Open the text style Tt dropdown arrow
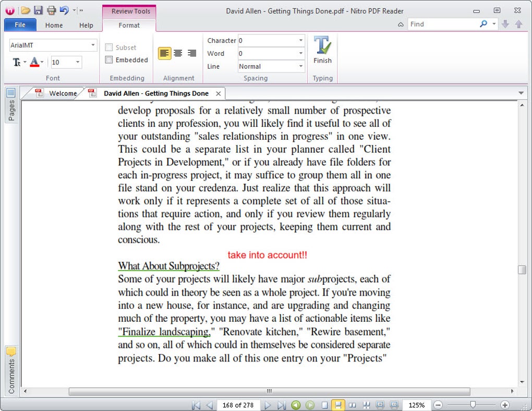 (25, 62)
